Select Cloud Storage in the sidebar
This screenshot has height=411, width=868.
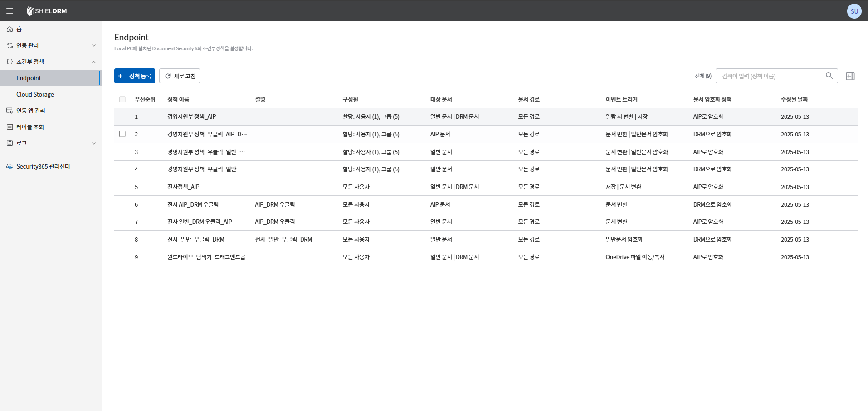(x=35, y=94)
